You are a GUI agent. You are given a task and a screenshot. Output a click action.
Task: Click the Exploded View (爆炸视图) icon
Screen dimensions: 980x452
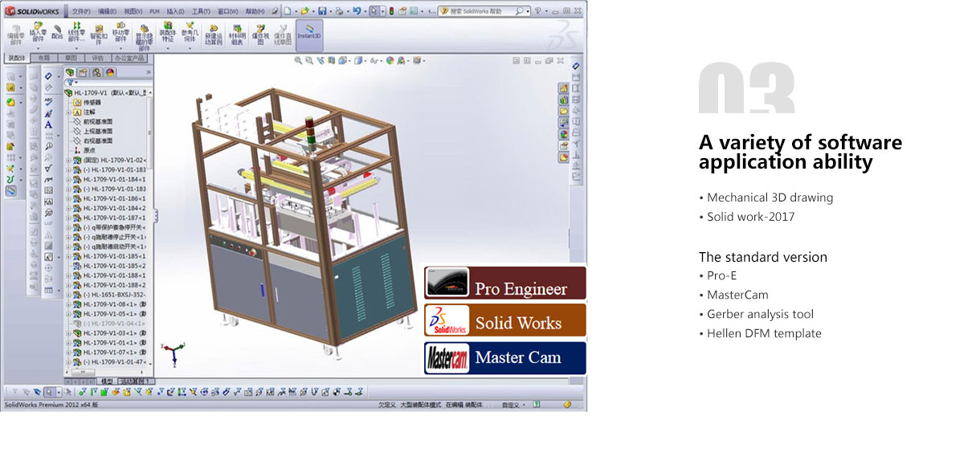(260, 35)
